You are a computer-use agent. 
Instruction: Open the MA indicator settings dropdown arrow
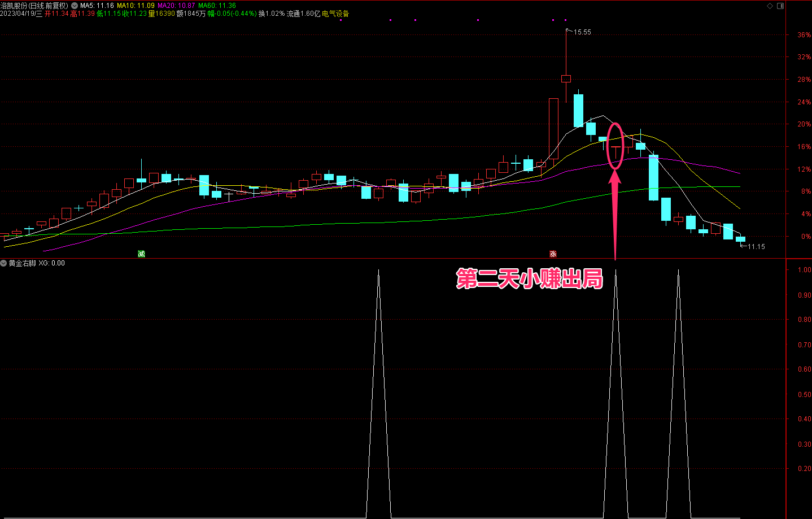coord(75,6)
